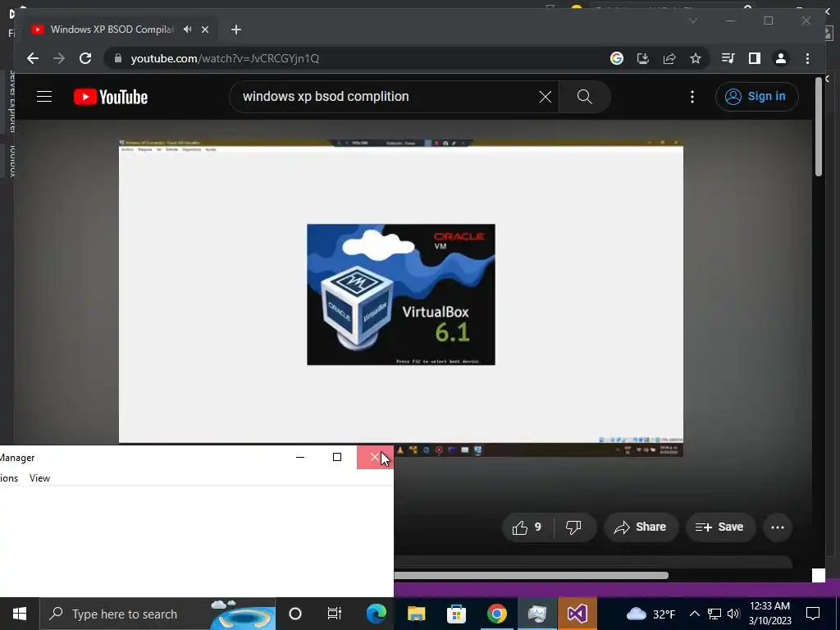
Task: Minimize the Manager window
Action: 300,457
